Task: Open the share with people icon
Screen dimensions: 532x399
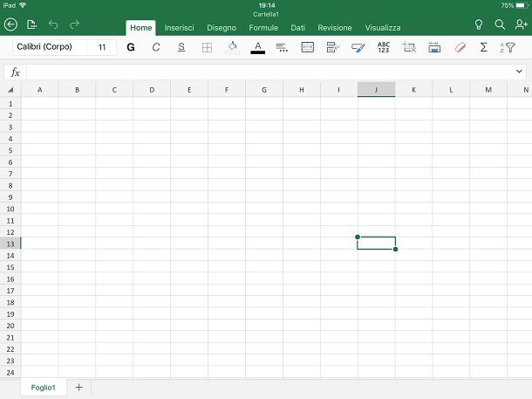Action: 521,24
